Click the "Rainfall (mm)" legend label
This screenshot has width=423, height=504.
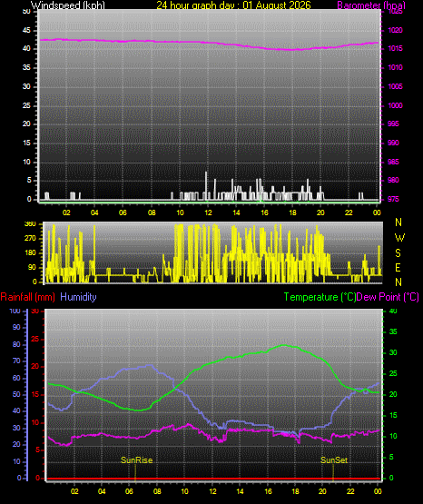[27, 297]
